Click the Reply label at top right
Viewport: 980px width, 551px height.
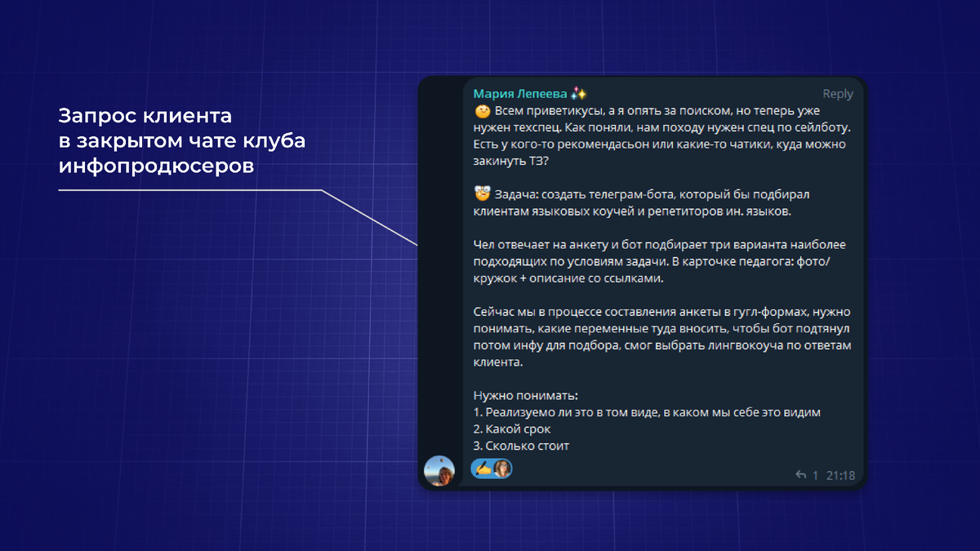coord(838,94)
